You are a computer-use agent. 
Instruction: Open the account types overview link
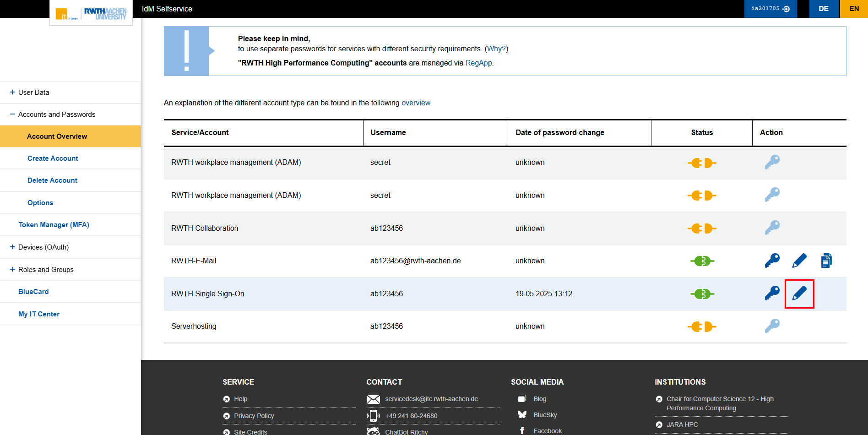point(416,103)
